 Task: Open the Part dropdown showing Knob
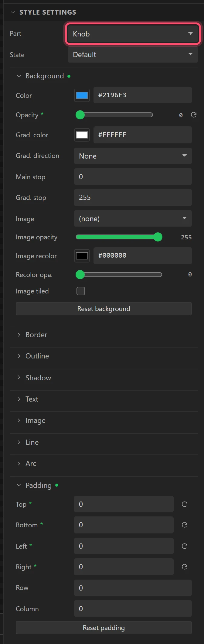pos(133,34)
